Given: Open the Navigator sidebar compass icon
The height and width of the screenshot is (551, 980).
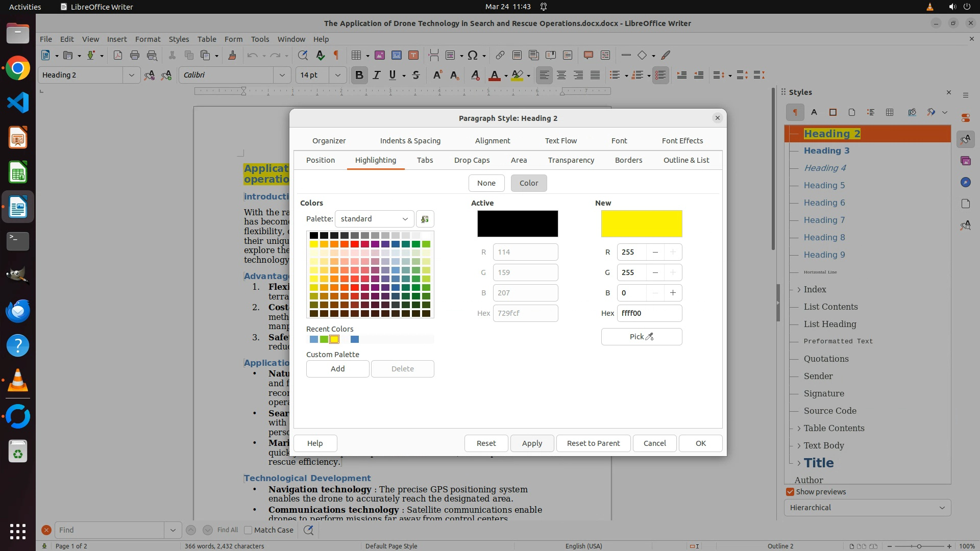Looking at the screenshot, I should click(965, 182).
